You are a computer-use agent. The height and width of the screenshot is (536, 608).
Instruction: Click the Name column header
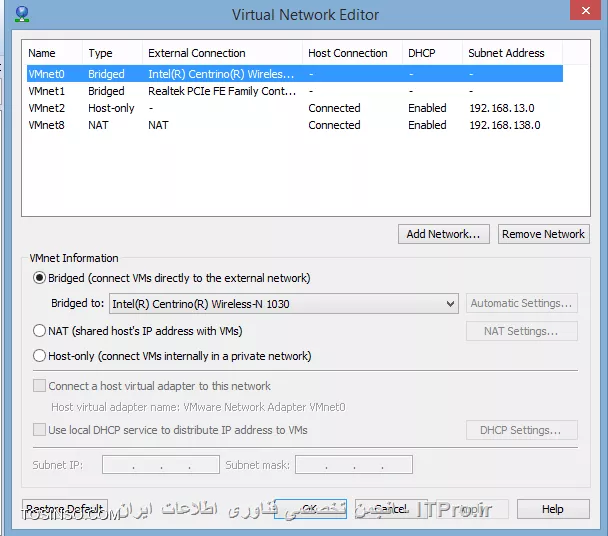54,53
